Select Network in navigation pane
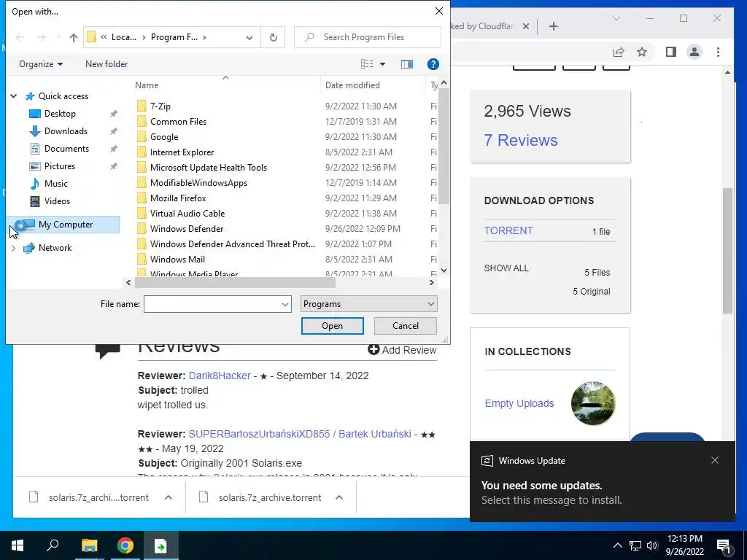 pos(55,248)
